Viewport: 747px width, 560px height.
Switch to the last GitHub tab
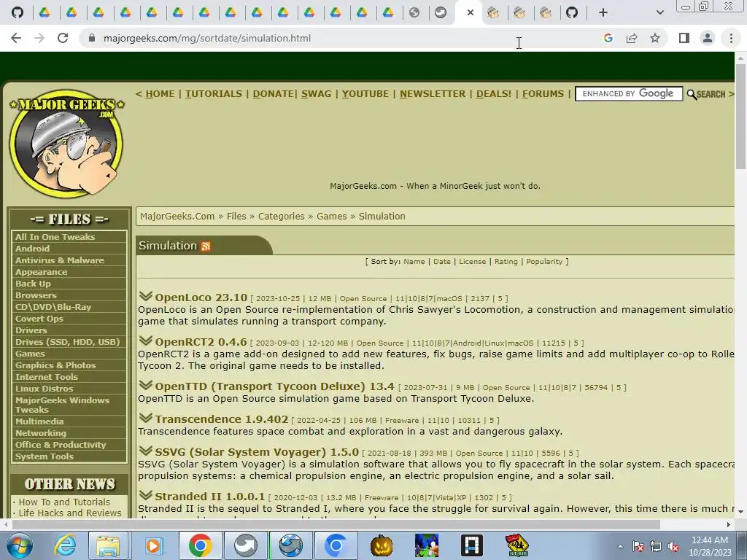pyautogui.click(x=572, y=12)
